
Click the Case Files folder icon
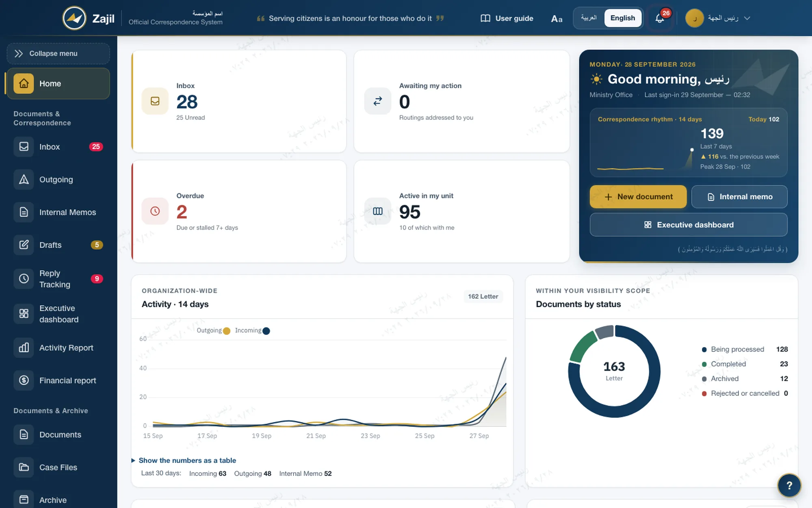(x=24, y=467)
